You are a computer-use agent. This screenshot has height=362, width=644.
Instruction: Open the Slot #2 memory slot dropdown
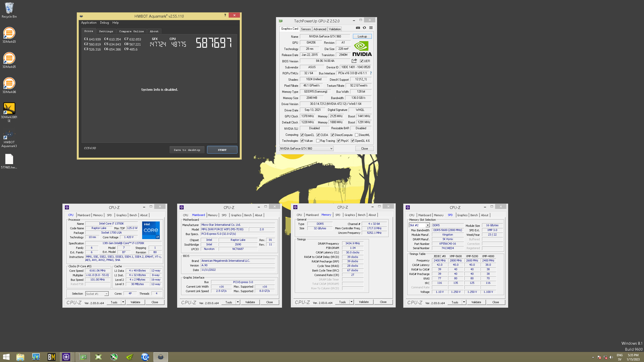click(x=419, y=225)
